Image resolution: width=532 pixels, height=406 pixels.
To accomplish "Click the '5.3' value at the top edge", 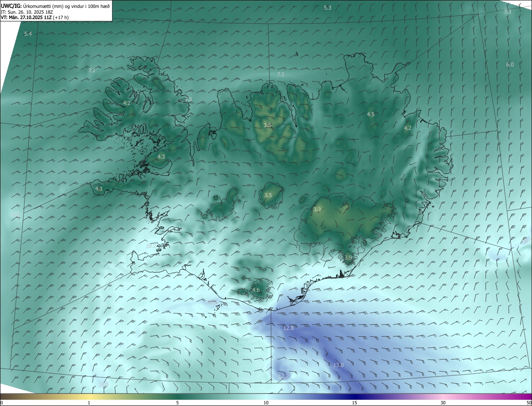I will (328, 7).
